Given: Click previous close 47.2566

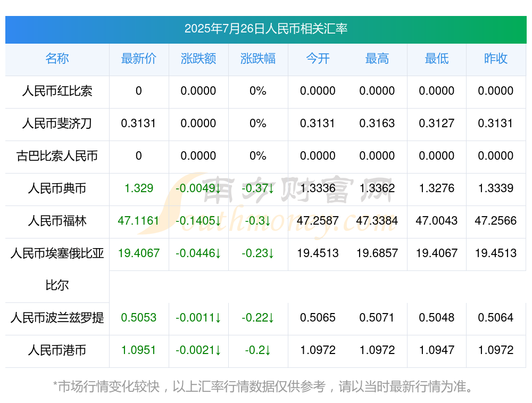Looking at the screenshot, I should pos(496,221).
